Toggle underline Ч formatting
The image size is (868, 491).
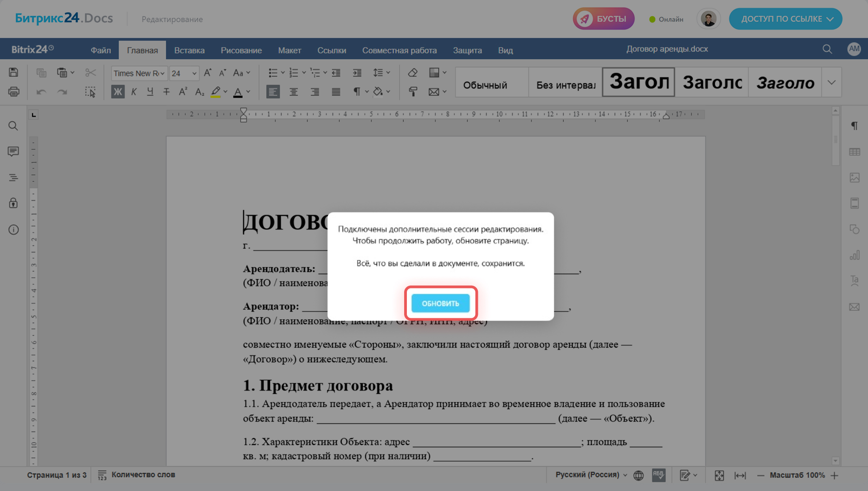click(x=150, y=92)
